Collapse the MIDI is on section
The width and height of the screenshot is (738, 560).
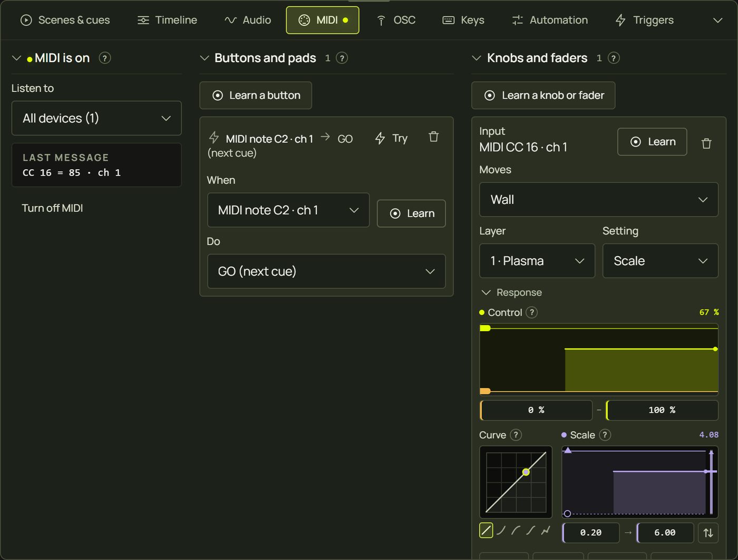click(x=16, y=58)
